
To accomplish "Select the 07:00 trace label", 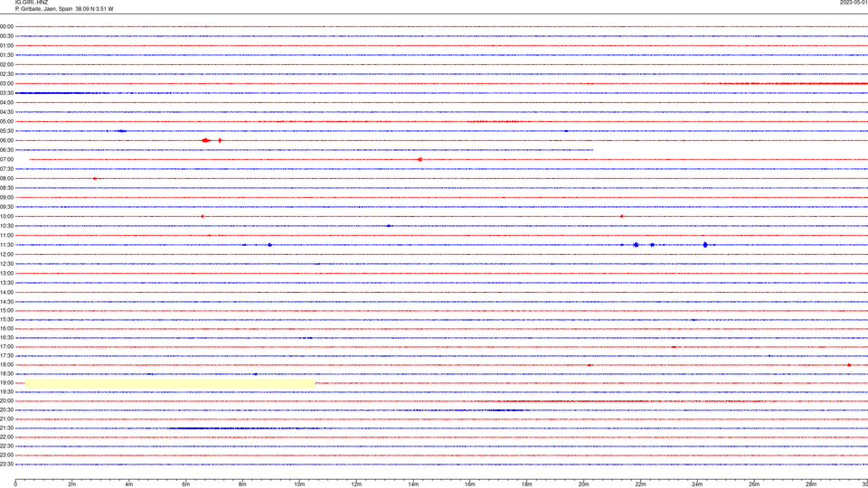I will pos(6,159).
